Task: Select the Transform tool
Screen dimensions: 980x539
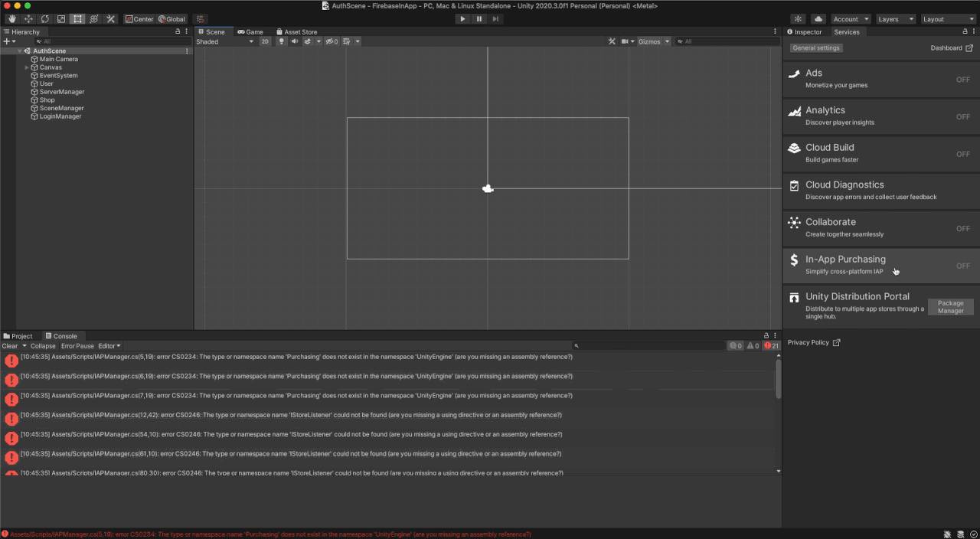Action: (93, 18)
